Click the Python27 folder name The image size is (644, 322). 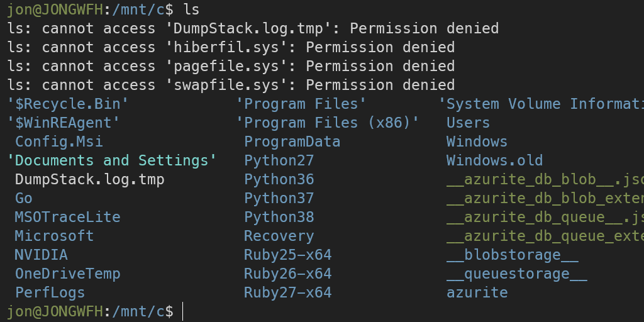(279, 160)
